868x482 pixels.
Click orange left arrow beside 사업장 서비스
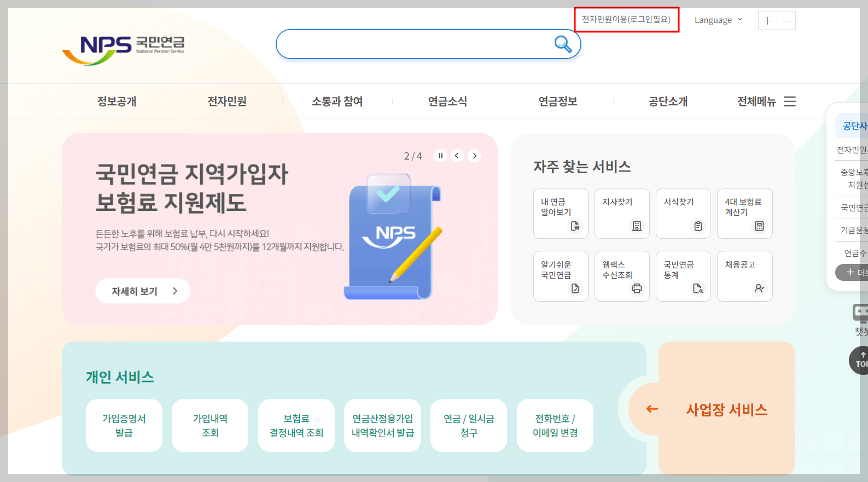click(x=652, y=409)
